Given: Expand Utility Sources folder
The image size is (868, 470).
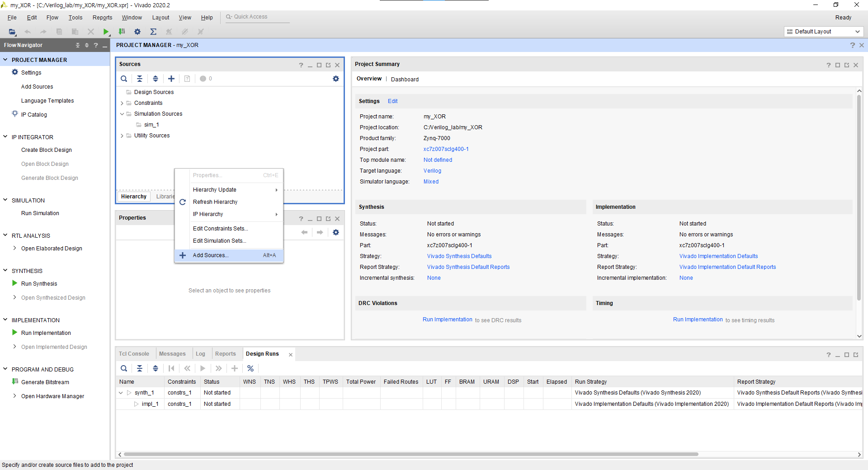Looking at the screenshot, I should click(x=122, y=136).
